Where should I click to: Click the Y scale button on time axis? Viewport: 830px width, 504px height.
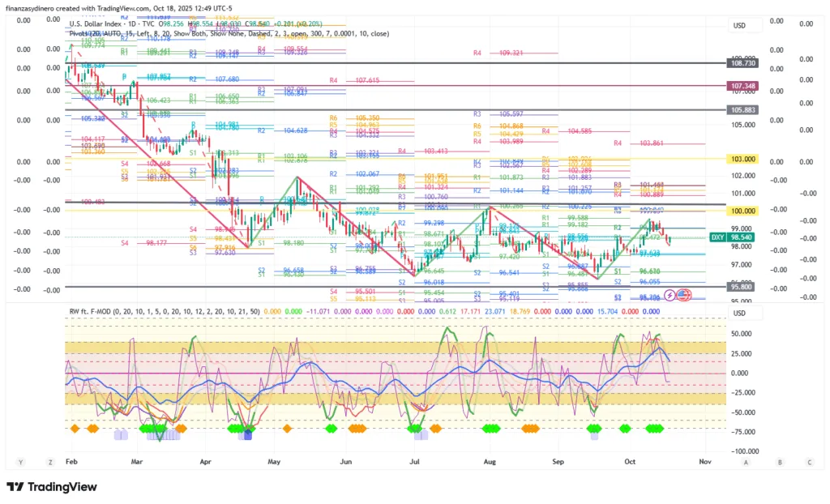pyautogui.click(x=21, y=462)
